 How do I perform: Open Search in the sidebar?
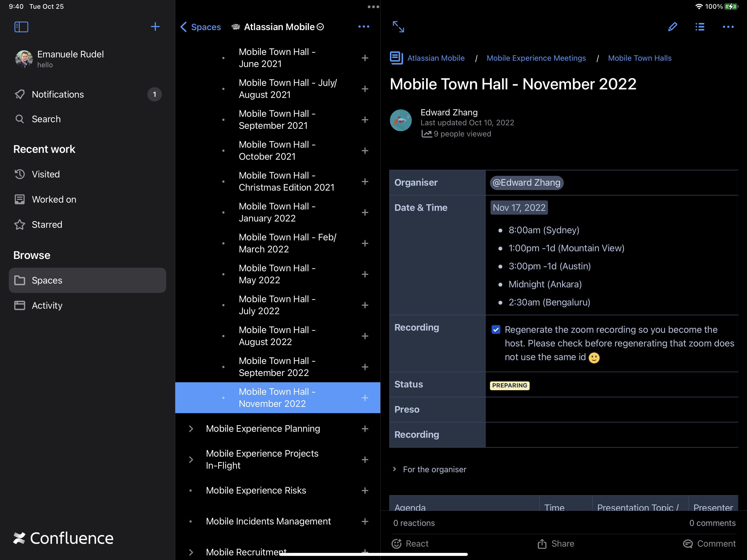[x=87, y=119]
